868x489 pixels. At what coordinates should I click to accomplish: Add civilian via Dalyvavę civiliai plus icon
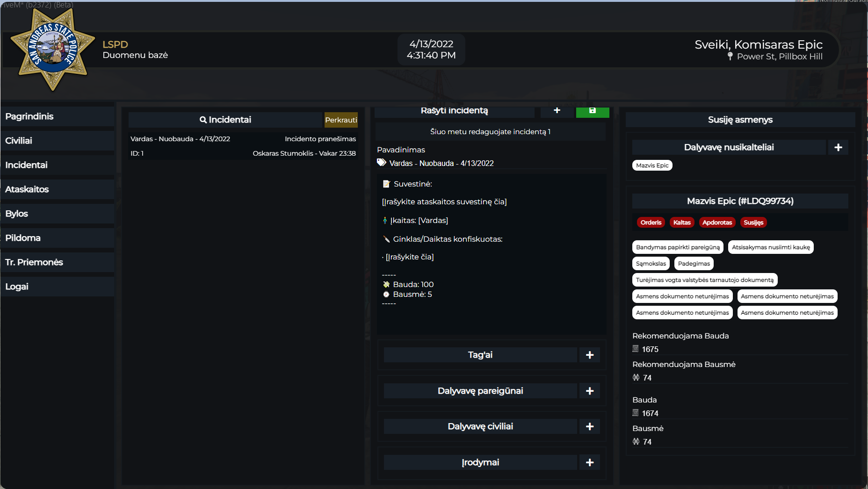click(x=589, y=426)
